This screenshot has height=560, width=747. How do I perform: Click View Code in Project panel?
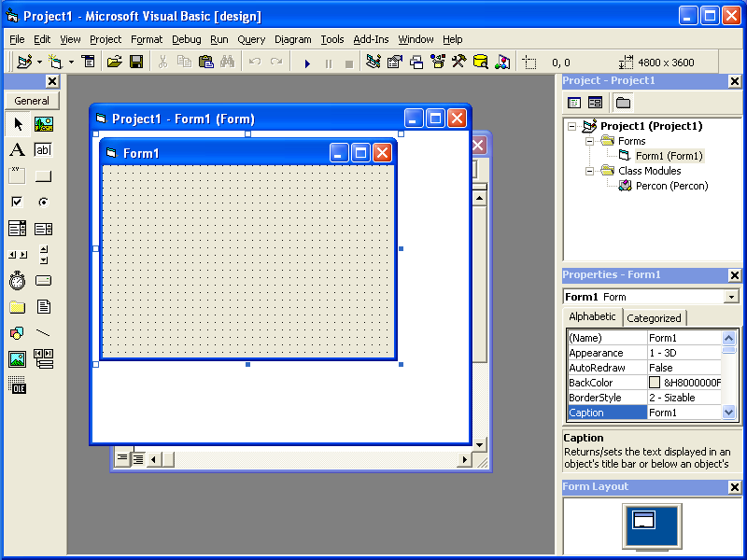point(574,103)
